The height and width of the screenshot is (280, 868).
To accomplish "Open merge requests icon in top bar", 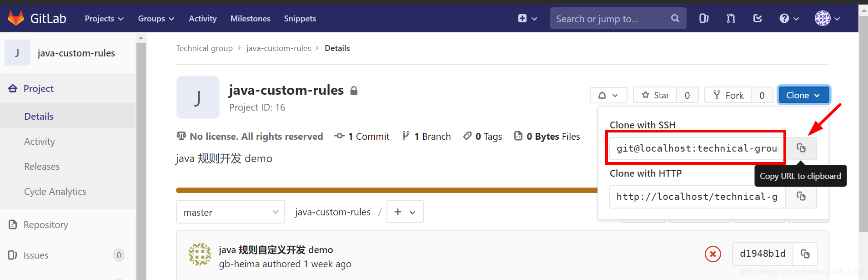I will click(731, 19).
